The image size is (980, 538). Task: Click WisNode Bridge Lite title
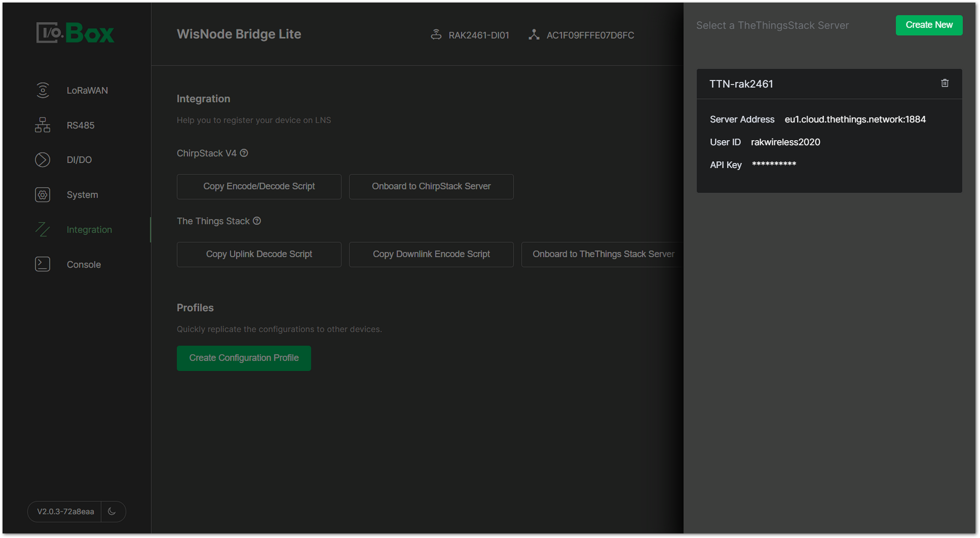[x=239, y=34]
